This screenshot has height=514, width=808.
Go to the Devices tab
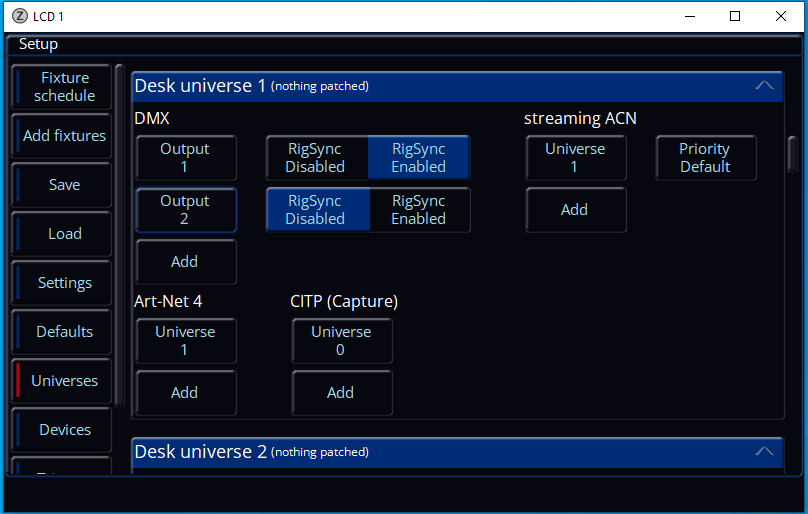tap(64, 430)
